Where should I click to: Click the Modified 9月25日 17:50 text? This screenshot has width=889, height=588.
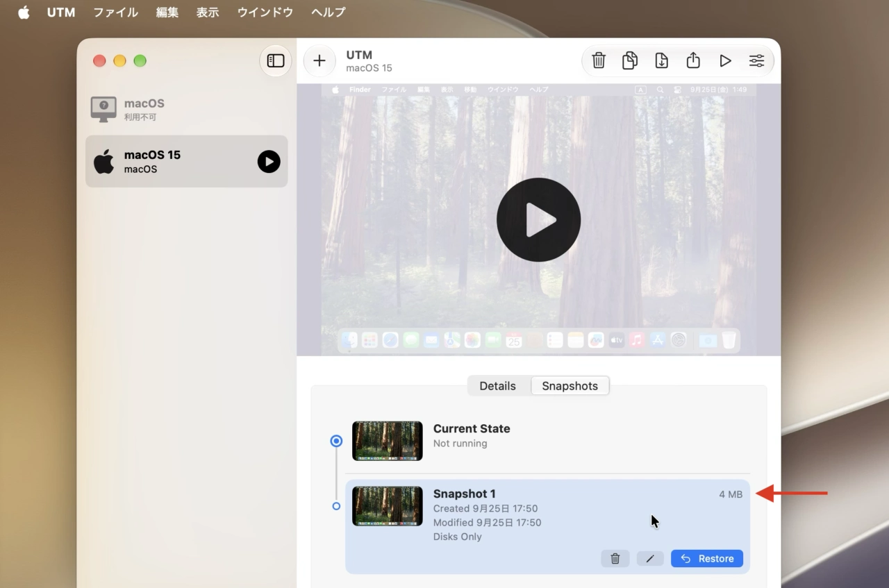488,523
